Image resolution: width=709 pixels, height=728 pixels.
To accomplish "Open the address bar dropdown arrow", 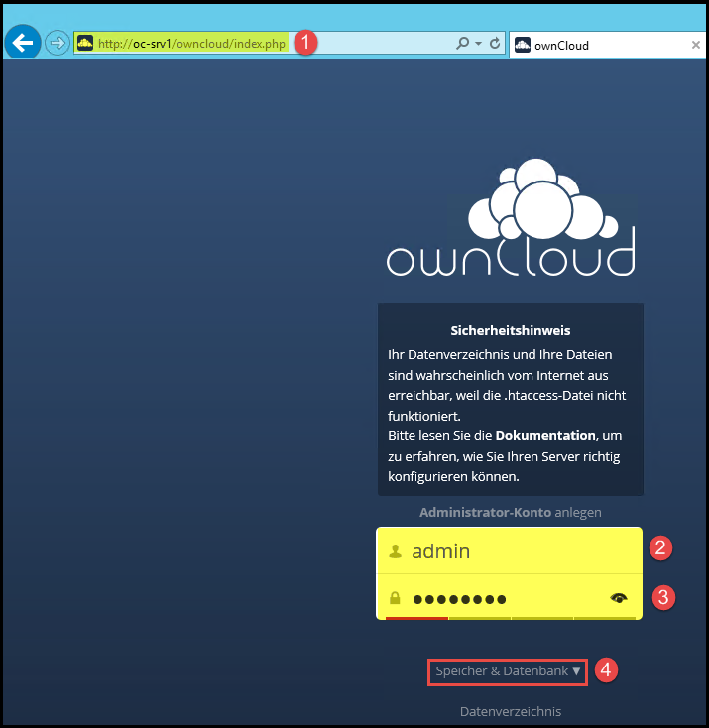I will [x=478, y=44].
